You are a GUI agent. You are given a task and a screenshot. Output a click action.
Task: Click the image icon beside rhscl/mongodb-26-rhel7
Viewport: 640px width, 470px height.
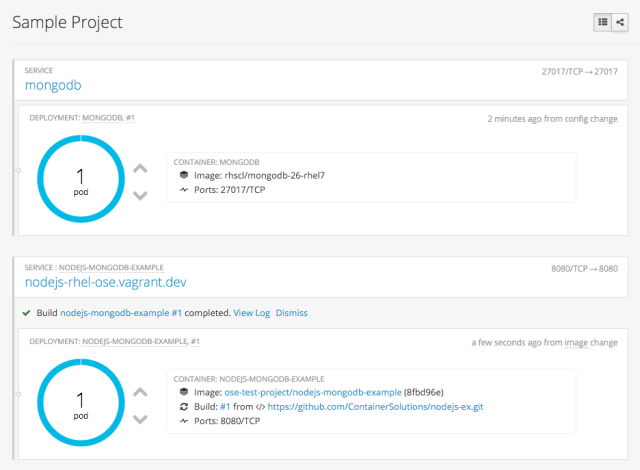tap(184, 175)
